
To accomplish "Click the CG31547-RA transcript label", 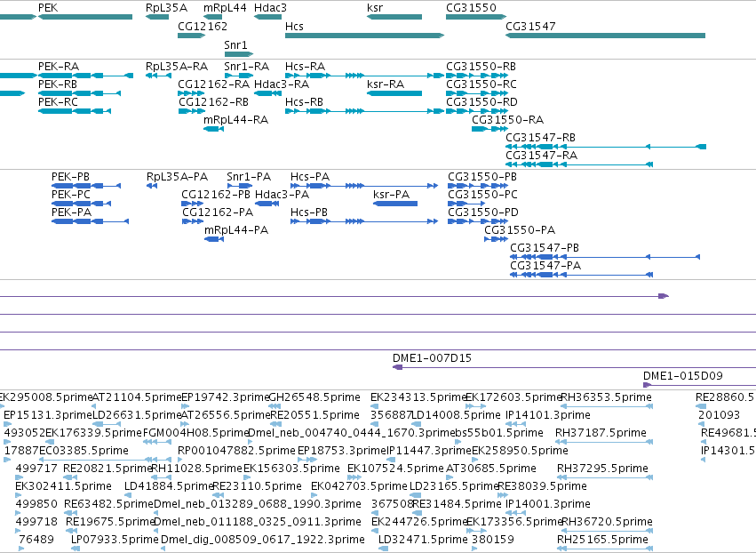I will point(541,156).
